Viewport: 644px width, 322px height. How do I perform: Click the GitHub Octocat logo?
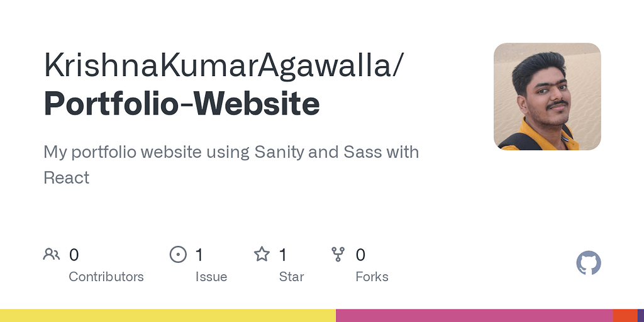589,263
